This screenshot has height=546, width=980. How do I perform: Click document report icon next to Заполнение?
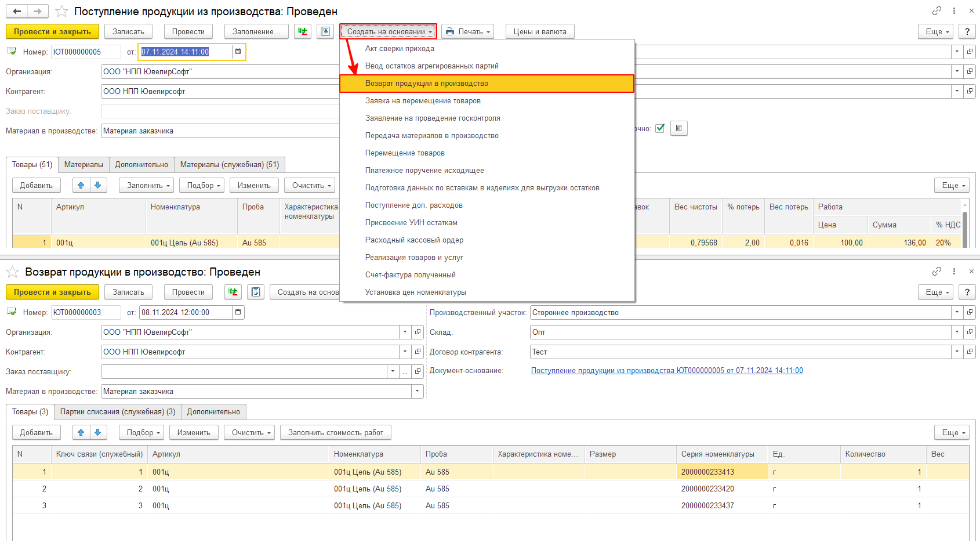tap(325, 31)
